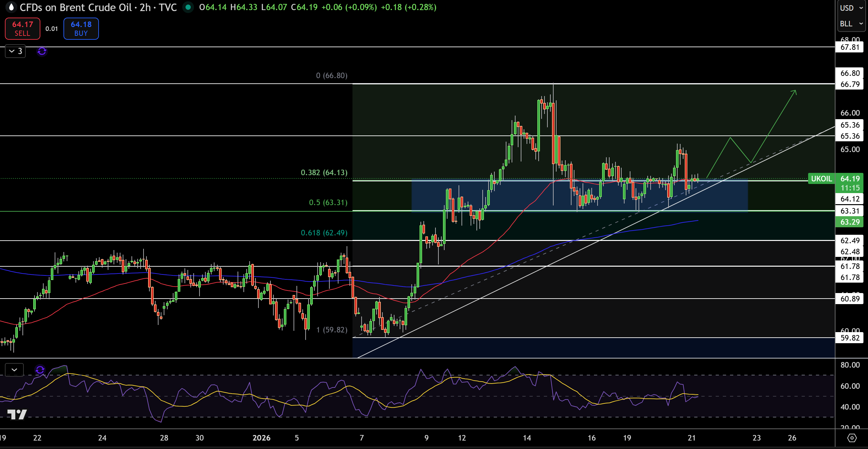Viewport: 868px width, 449px height.
Task: Select the 0 (66.80) Fibonacci label
Action: click(332, 76)
